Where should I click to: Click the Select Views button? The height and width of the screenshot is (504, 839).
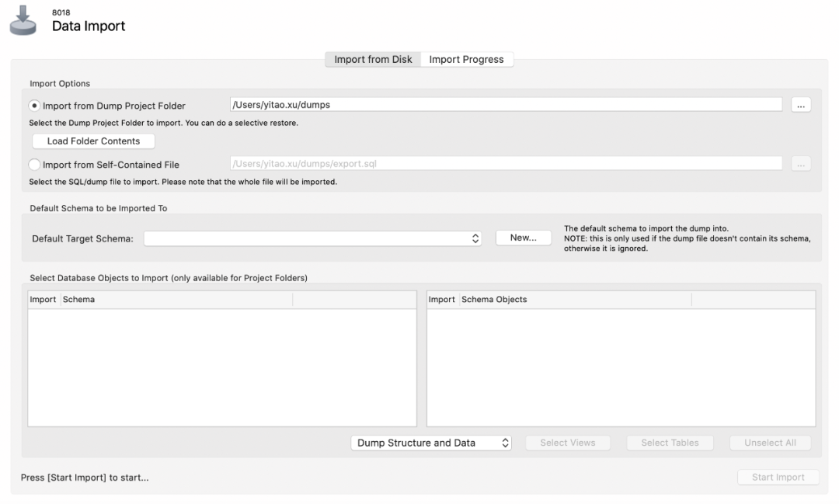click(x=568, y=442)
